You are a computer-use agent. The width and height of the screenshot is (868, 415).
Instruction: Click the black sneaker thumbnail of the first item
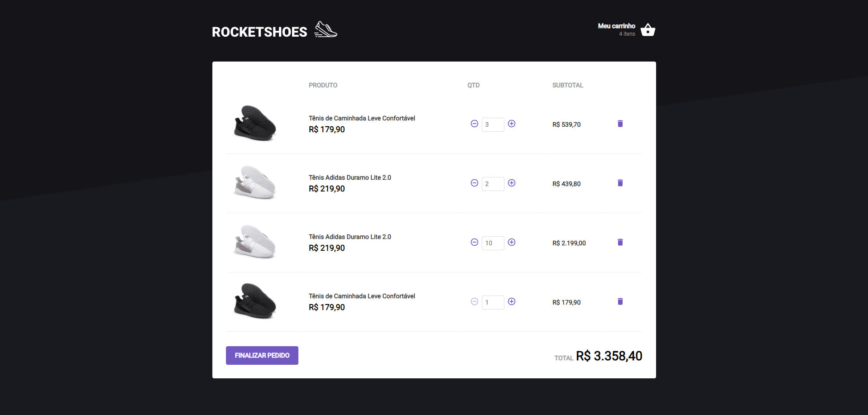pyautogui.click(x=254, y=124)
